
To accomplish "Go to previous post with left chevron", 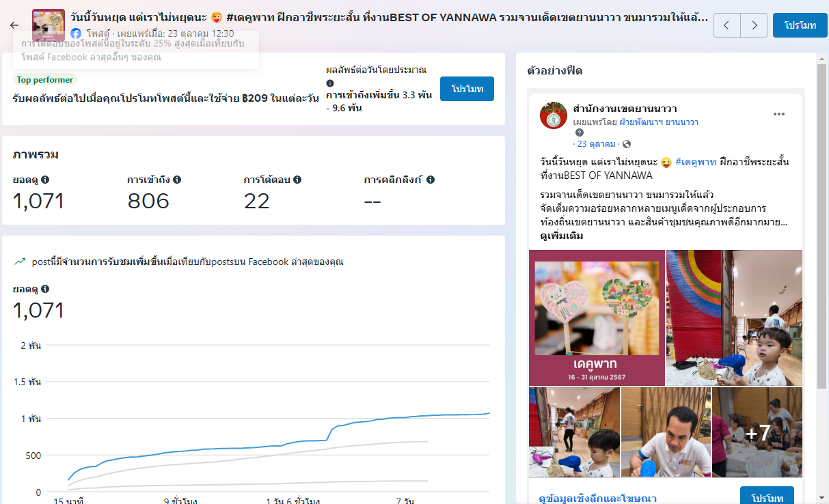I will (726, 25).
